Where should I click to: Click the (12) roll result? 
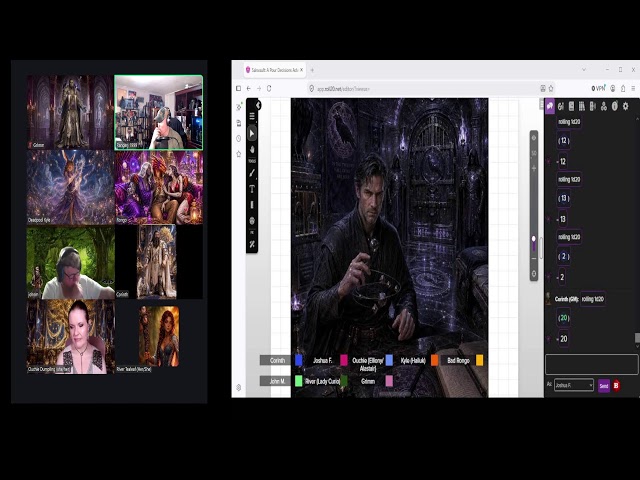pyautogui.click(x=564, y=140)
